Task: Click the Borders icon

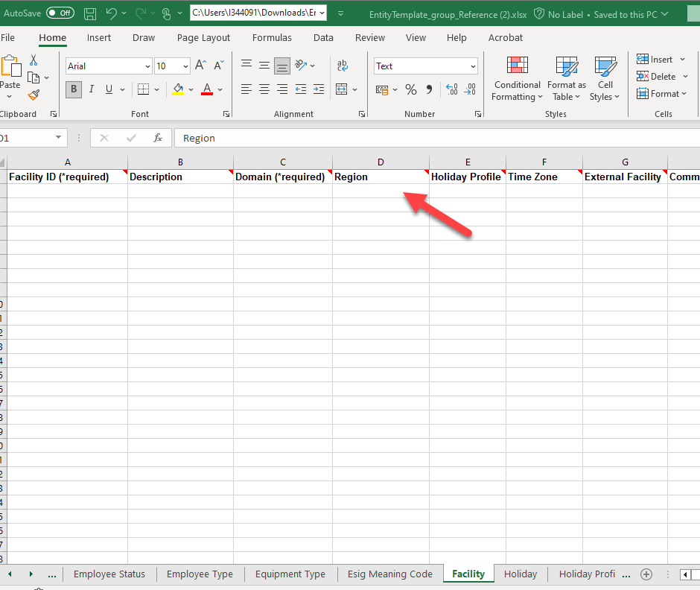Action: point(143,89)
